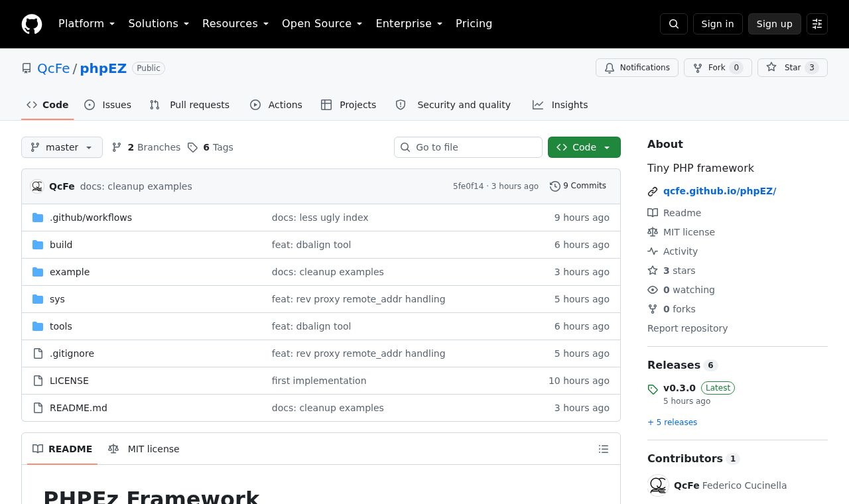Click Sign up
Viewport: 849px width, 504px height.
pyautogui.click(x=775, y=24)
